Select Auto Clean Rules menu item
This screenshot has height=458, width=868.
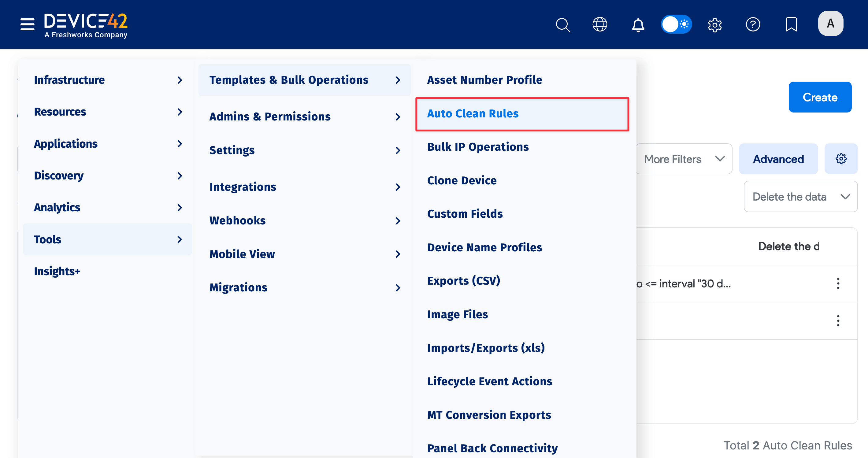point(473,114)
